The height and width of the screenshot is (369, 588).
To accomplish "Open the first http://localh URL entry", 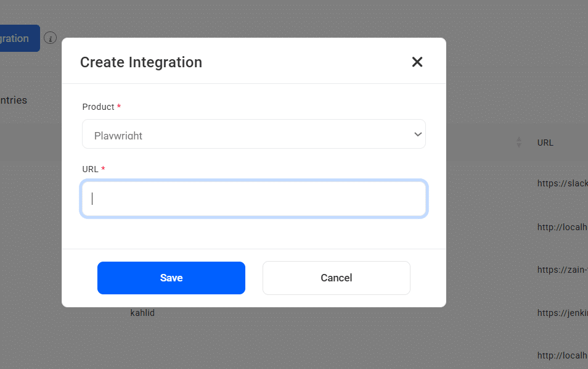I will coord(562,227).
